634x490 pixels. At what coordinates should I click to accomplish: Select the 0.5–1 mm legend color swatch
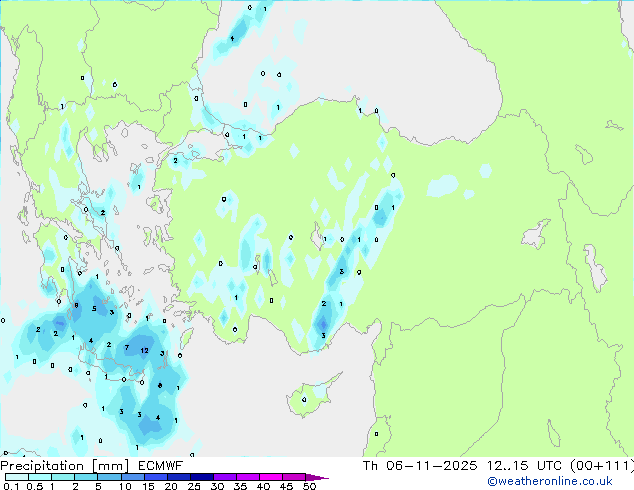[x=40, y=477]
